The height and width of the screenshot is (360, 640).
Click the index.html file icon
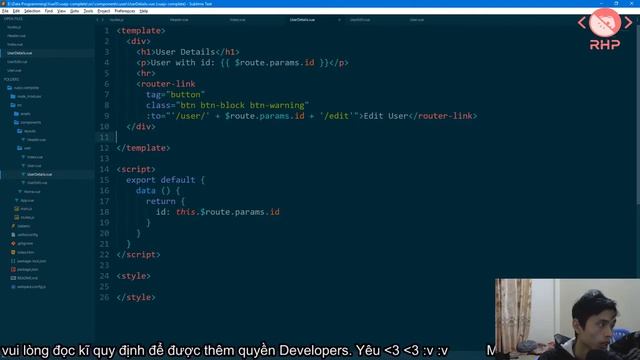[13, 252]
